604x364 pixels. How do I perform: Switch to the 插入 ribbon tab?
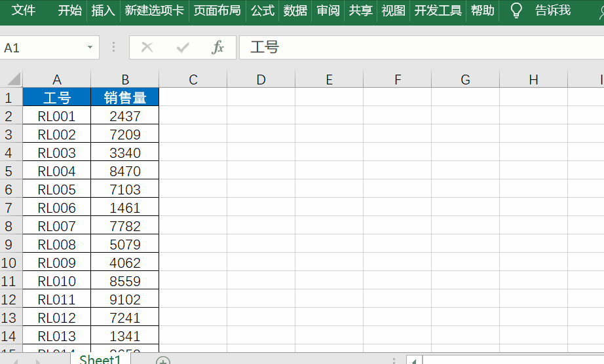pyautogui.click(x=103, y=10)
